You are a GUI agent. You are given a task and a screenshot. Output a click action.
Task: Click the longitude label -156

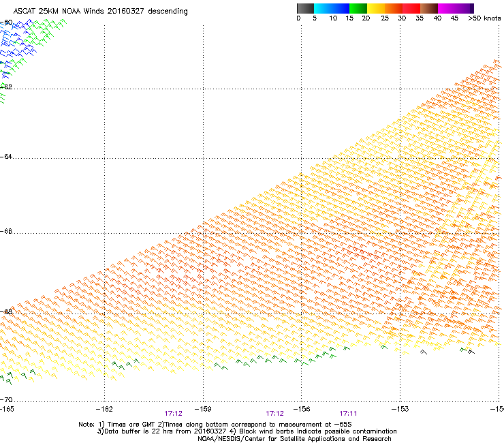pyautogui.click(x=302, y=409)
